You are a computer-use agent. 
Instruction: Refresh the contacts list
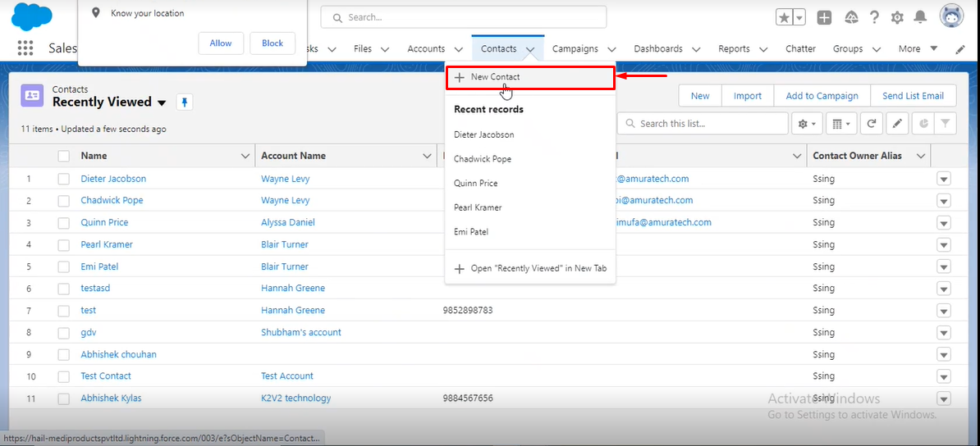(872, 124)
